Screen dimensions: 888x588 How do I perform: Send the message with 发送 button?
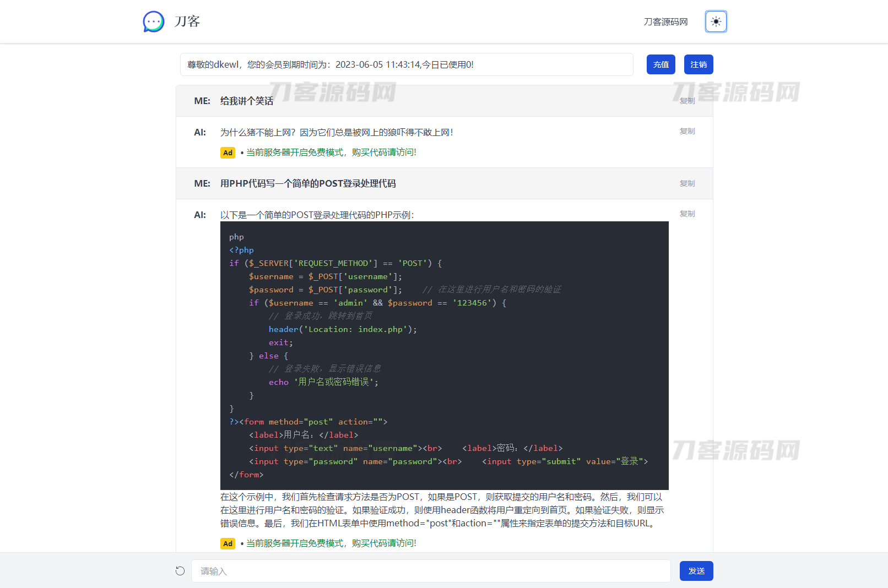pyautogui.click(x=696, y=571)
